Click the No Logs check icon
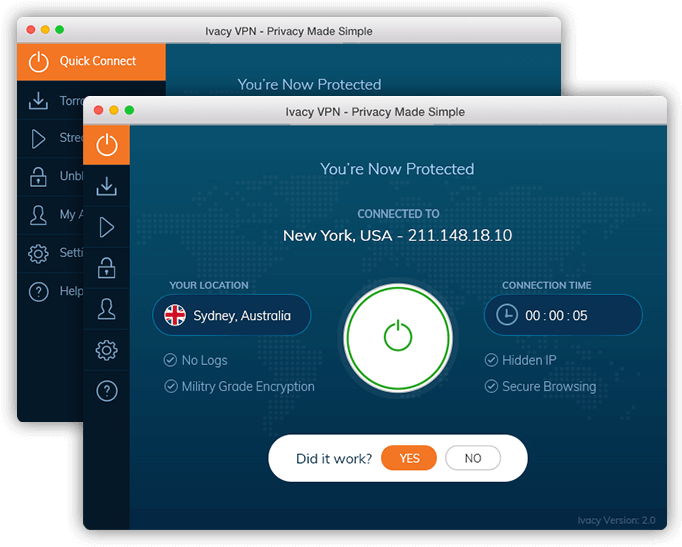 coord(170,360)
